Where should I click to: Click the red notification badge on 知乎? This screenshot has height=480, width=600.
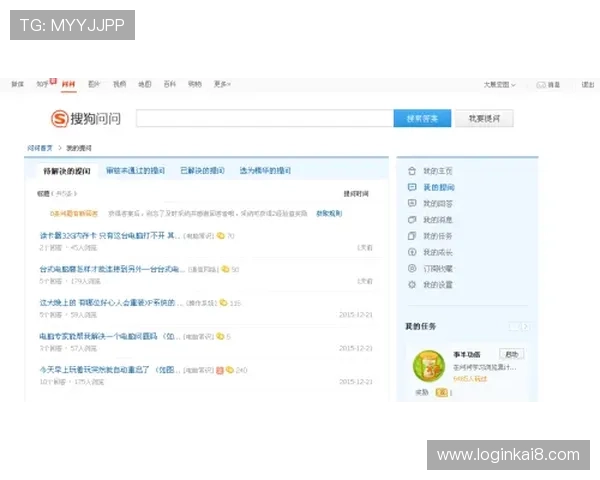point(53,81)
